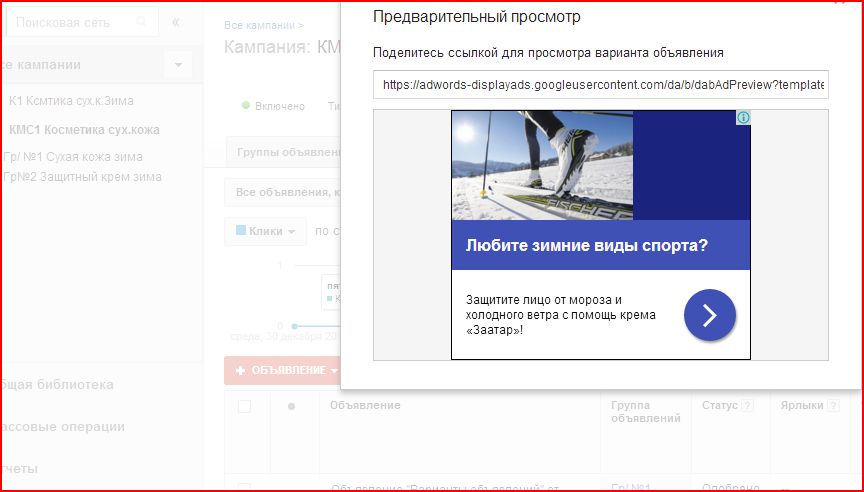
Task: Click the blue arrow button in the ad
Action: [x=710, y=315]
